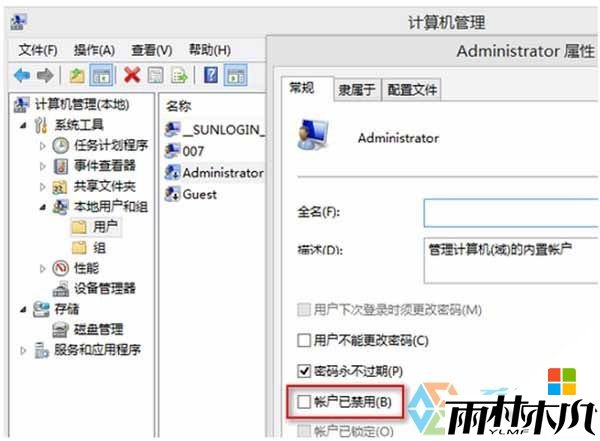Open the 操作(A) menu

coord(94,50)
